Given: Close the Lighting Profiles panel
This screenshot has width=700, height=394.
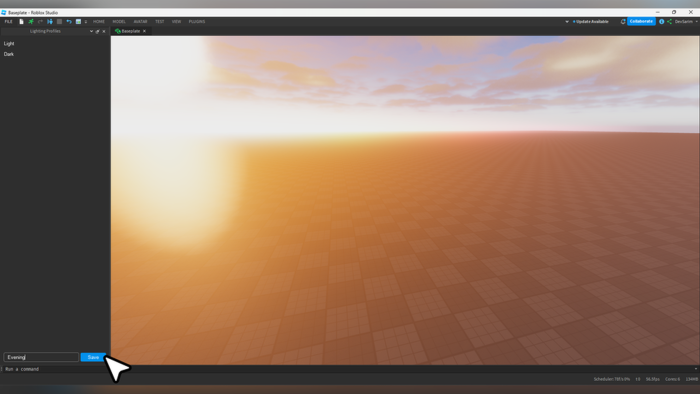Looking at the screenshot, I should pos(104,31).
